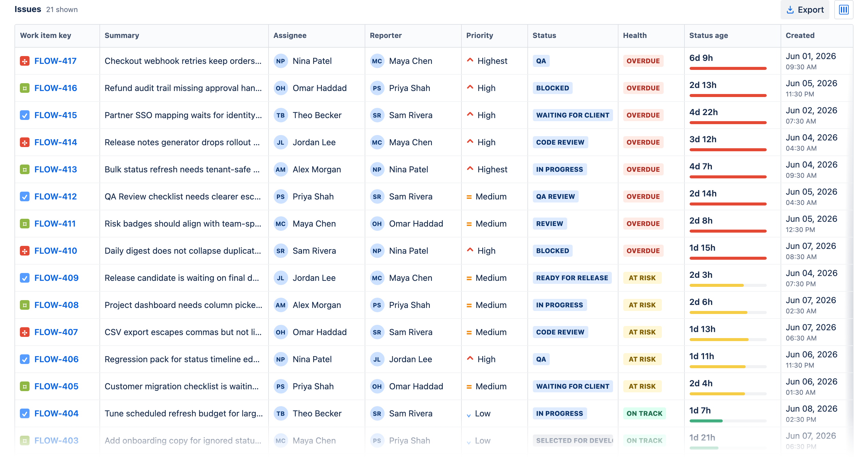The width and height of the screenshot is (868, 458).
Task: Click the story type icon for FLOW-411
Action: [25, 224]
